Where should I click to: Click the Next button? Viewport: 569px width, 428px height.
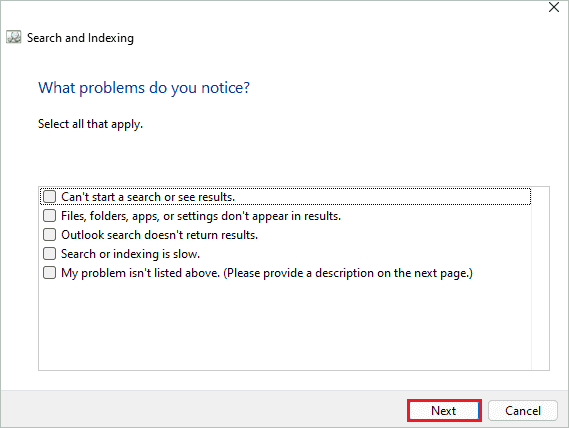tap(444, 411)
